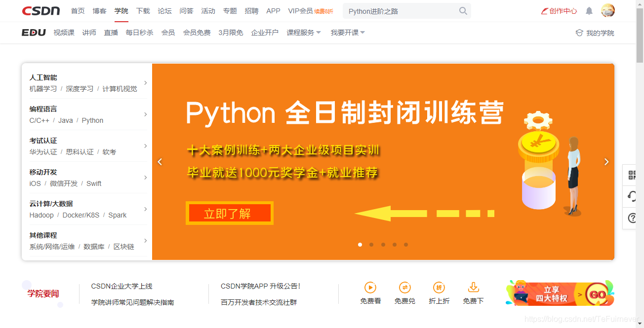Click the 免费兑 exchange icon

[404, 289]
